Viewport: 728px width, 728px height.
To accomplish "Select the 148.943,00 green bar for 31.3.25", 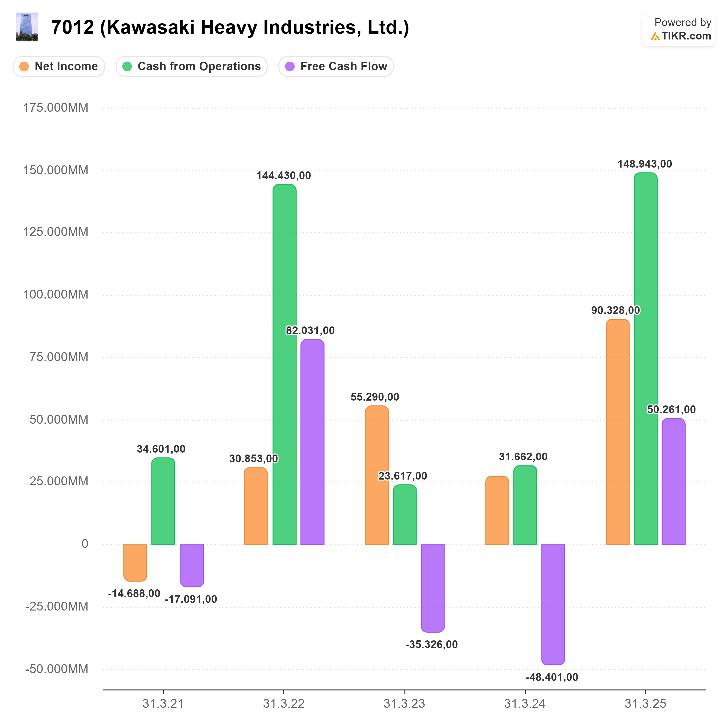I will point(645,358).
